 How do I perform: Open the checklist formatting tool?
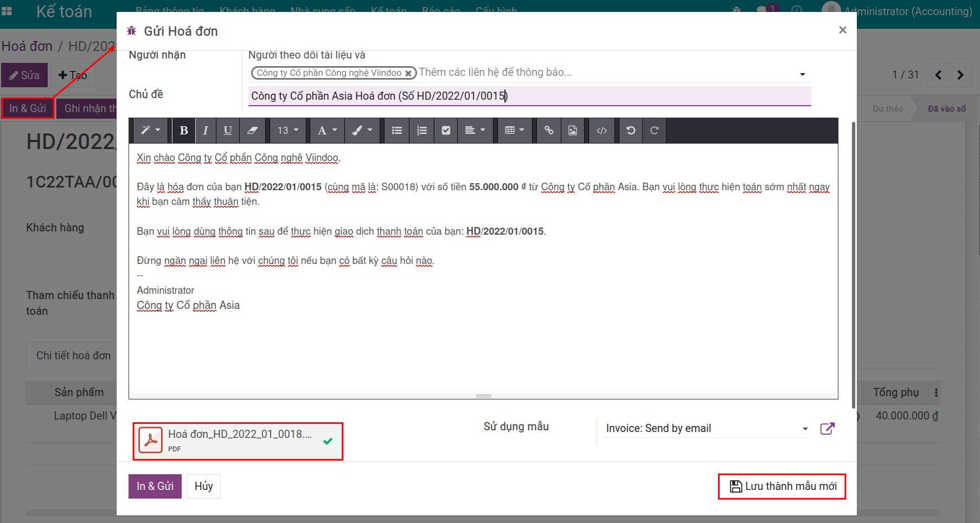446,130
